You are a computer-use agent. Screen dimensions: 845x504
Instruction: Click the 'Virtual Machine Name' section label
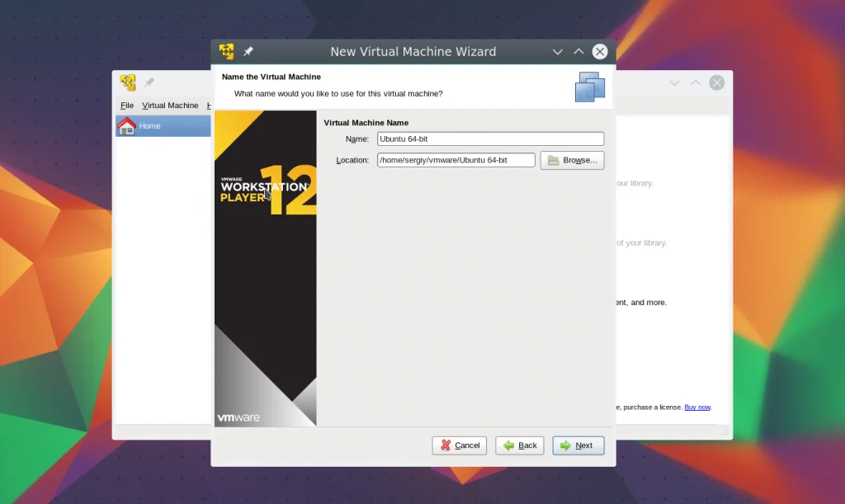pos(366,123)
